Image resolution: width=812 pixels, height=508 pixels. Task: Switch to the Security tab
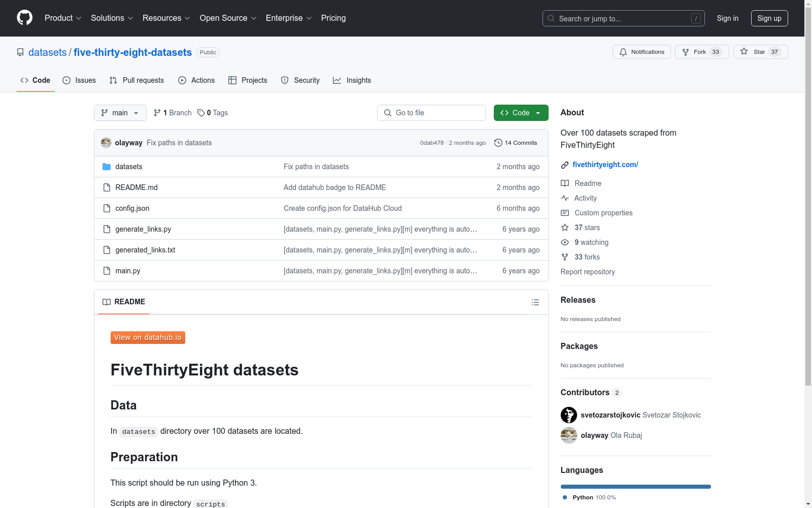coord(300,80)
